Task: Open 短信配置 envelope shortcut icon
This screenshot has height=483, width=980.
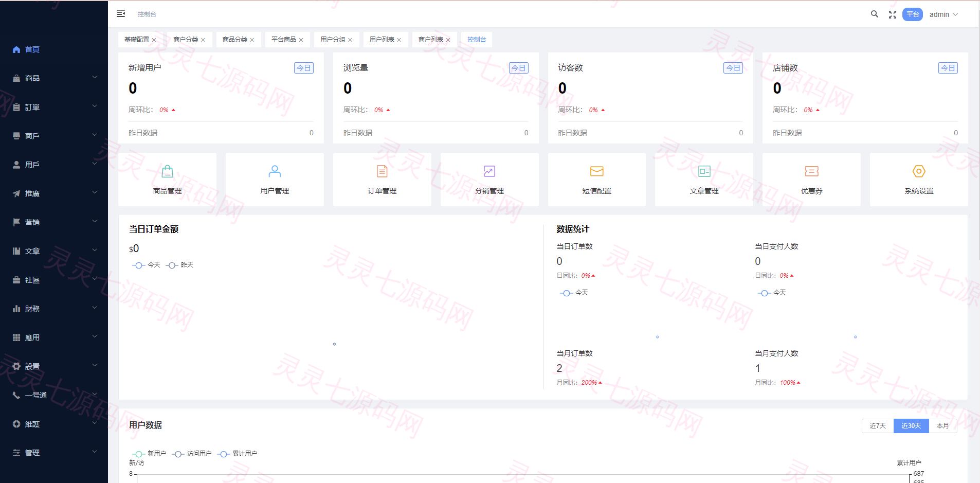Action: 597,171
